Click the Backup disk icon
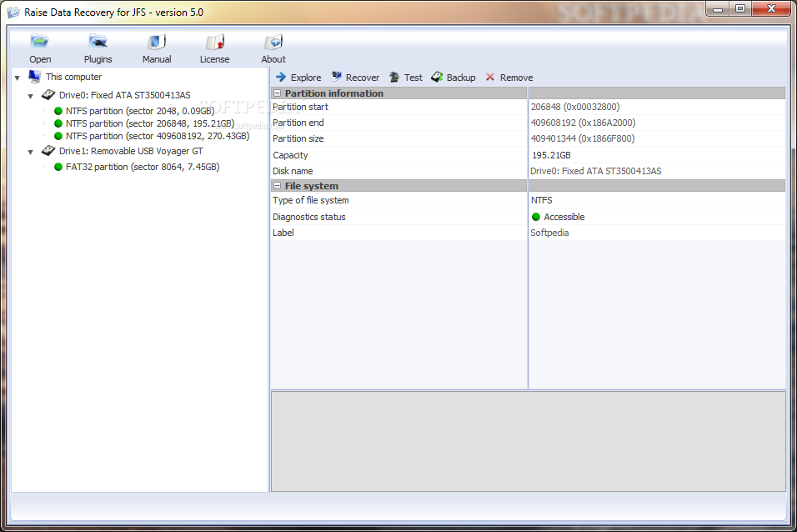797x532 pixels. 437,77
